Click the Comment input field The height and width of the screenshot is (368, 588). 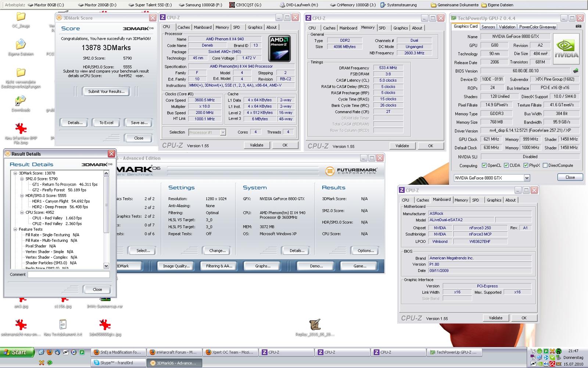(69, 275)
